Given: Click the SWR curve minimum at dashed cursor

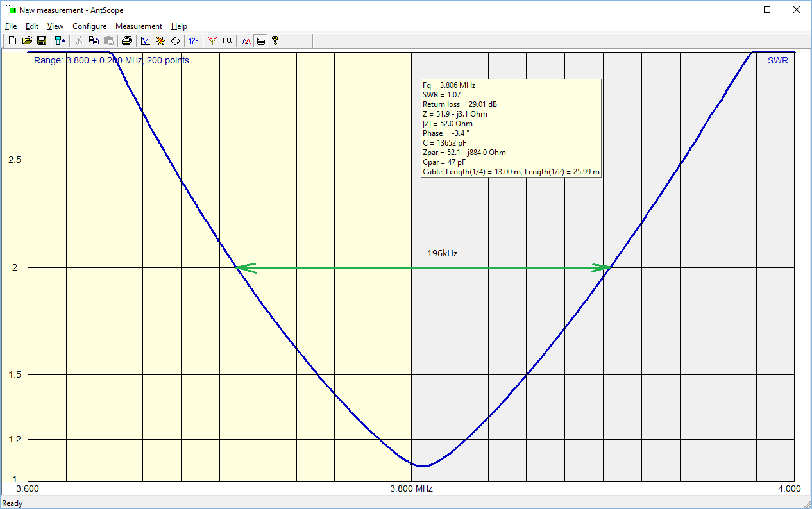Looking at the screenshot, I should coord(423,466).
